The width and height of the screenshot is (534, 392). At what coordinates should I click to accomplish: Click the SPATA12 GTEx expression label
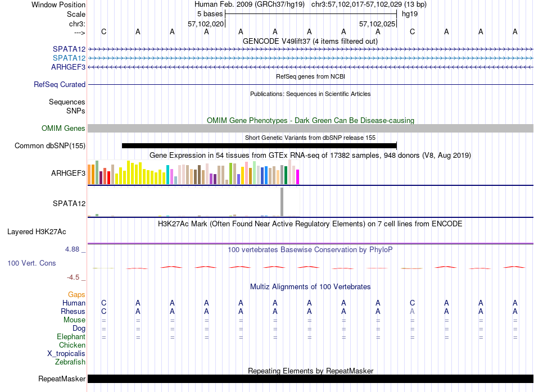[69, 203]
